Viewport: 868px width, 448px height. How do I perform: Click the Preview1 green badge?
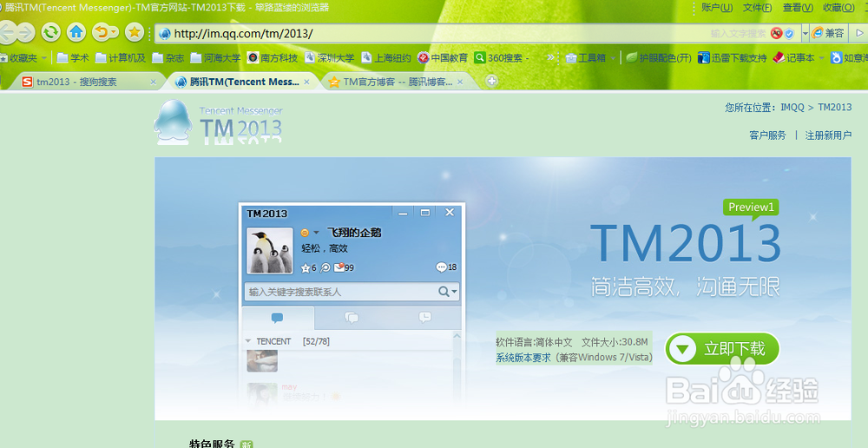pyautogui.click(x=751, y=208)
